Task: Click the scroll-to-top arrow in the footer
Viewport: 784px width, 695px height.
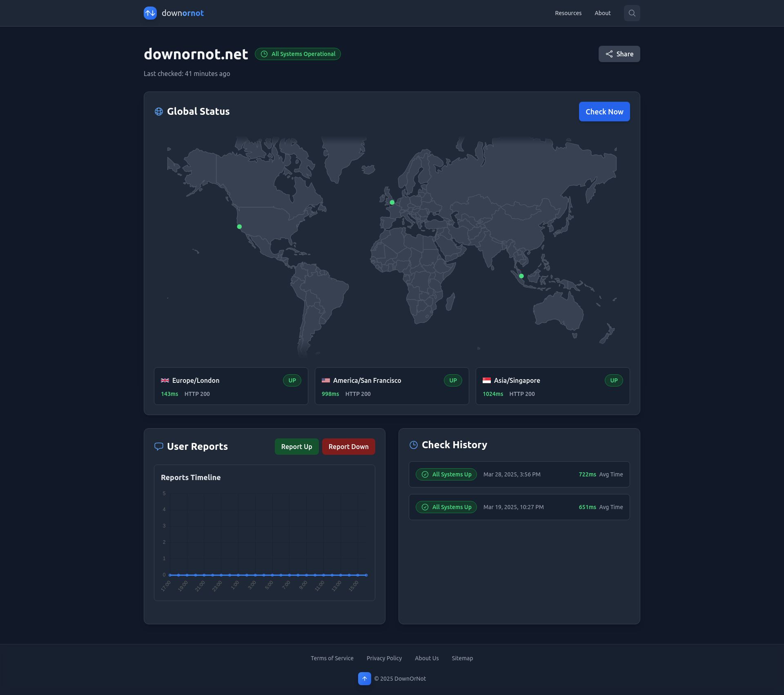Action: tap(364, 678)
